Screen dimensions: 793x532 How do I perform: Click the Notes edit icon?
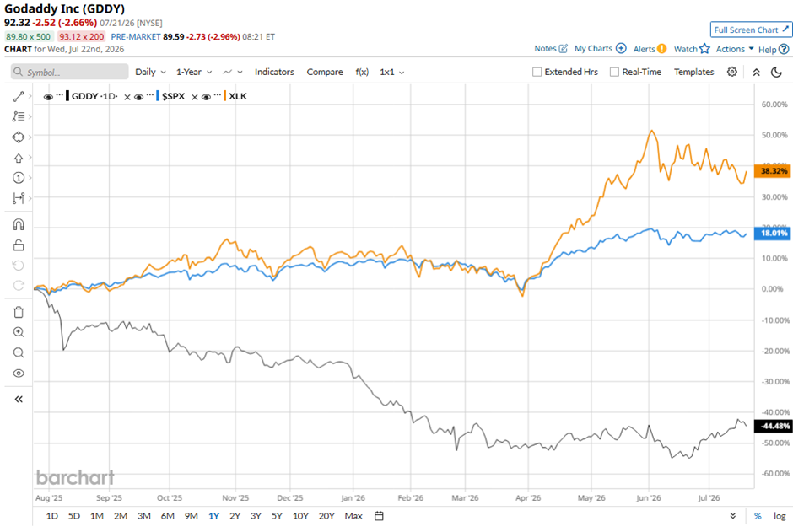[x=564, y=49]
